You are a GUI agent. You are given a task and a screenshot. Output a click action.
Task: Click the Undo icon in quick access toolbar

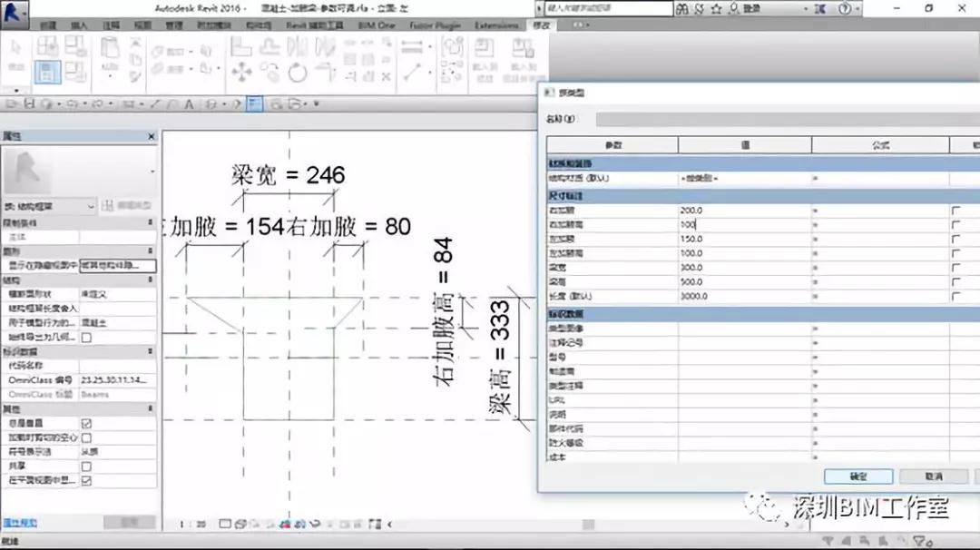[72, 103]
